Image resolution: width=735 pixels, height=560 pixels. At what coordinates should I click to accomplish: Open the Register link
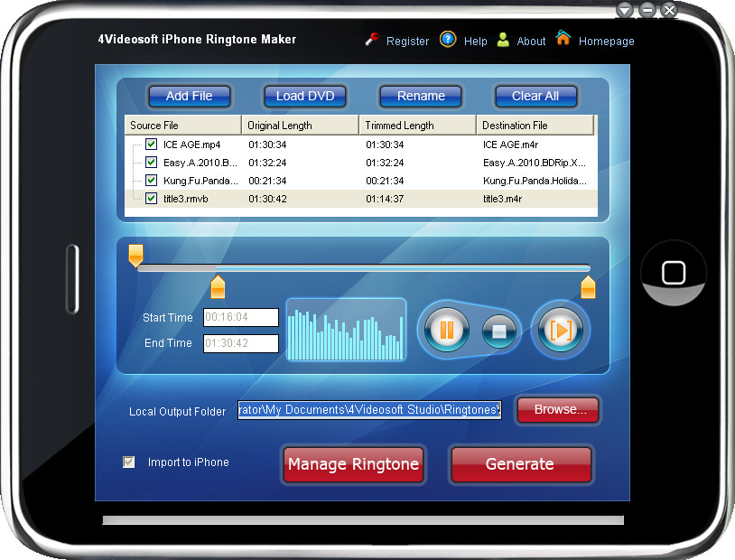coord(407,42)
